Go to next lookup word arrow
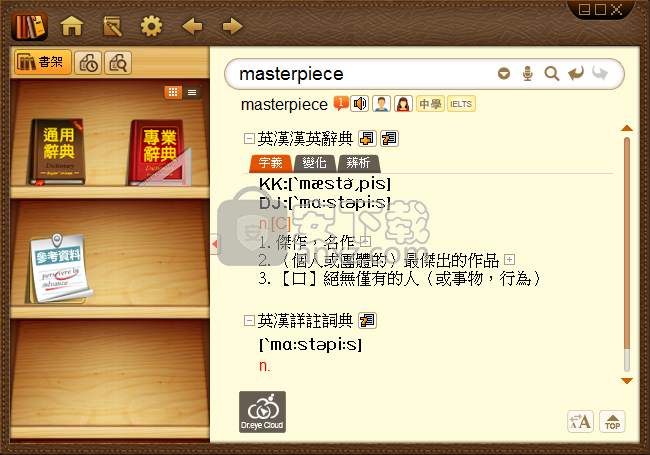Image resolution: width=650 pixels, height=455 pixels. click(x=600, y=73)
